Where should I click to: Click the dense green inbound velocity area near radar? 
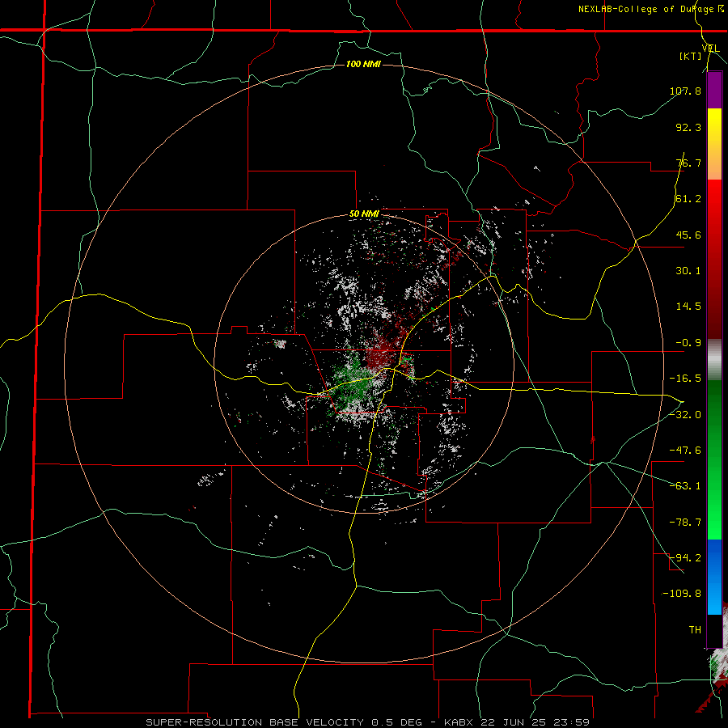click(352, 383)
